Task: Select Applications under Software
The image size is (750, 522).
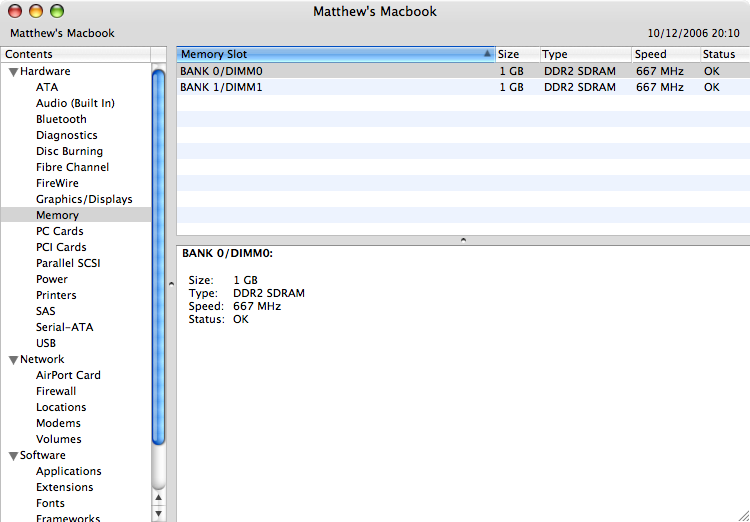Action: [x=68, y=471]
